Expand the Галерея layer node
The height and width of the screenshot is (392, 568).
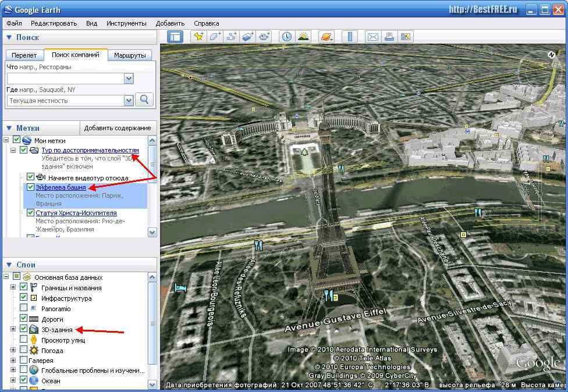pyautogui.click(x=13, y=361)
